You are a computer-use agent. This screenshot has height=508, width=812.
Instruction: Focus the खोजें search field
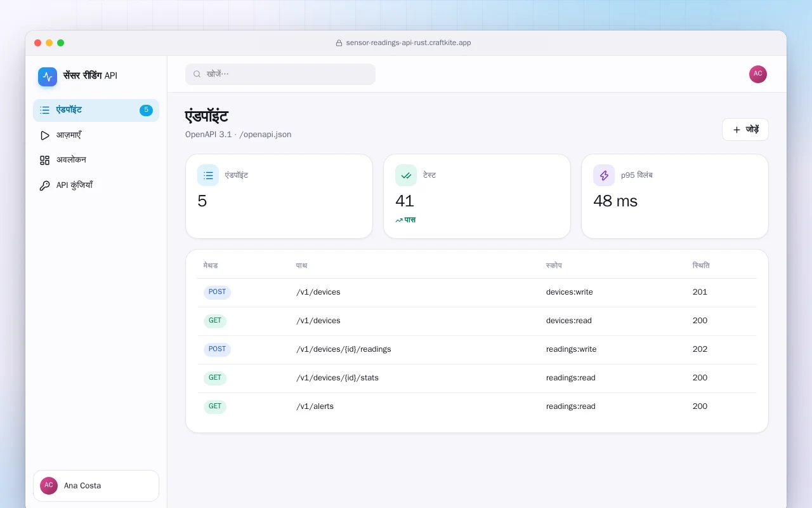click(280, 74)
